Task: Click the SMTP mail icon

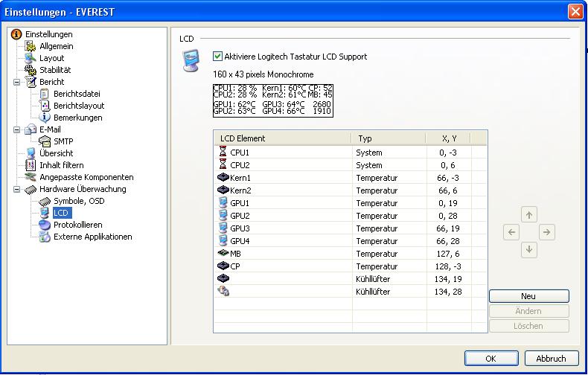Action: point(44,141)
